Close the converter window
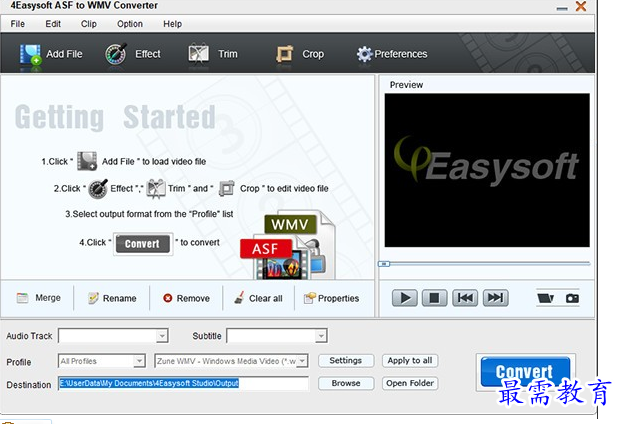The height and width of the screenshot is (424, 620). (x=581, y=6)
